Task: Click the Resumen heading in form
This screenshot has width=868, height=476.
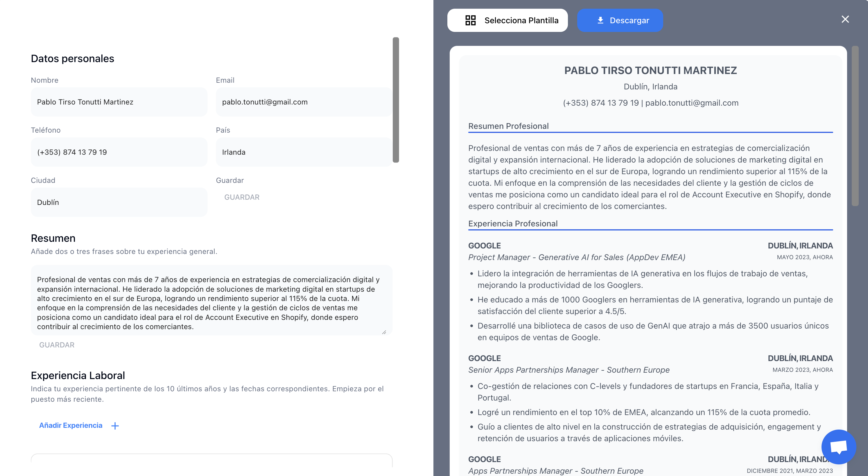Action: 53,238
